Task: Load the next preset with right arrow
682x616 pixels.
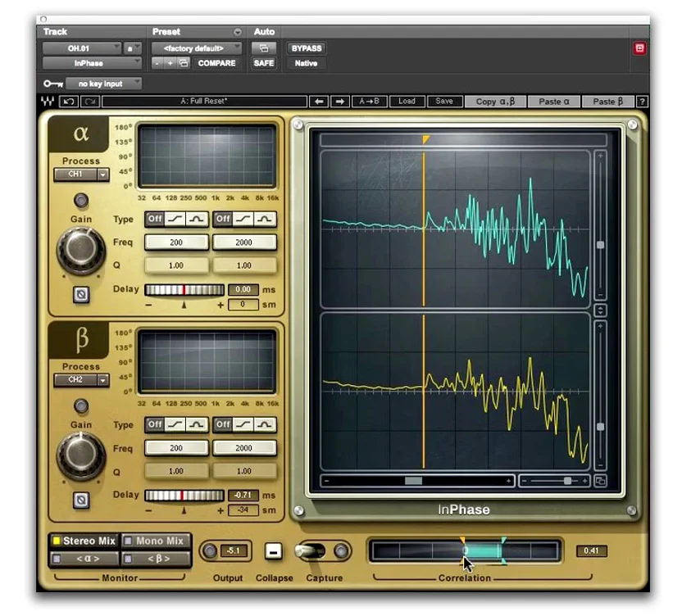Action: point(340,102)
